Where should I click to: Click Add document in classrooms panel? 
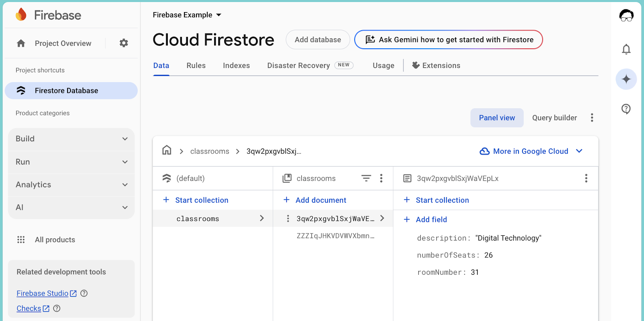pyautogui.click(x=315, y=200)
